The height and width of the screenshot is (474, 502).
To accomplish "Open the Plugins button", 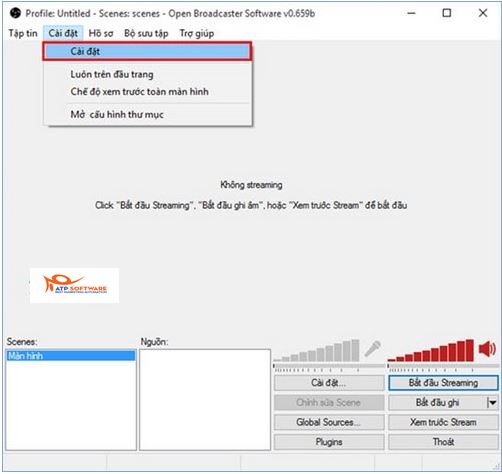I will point(329,442).
